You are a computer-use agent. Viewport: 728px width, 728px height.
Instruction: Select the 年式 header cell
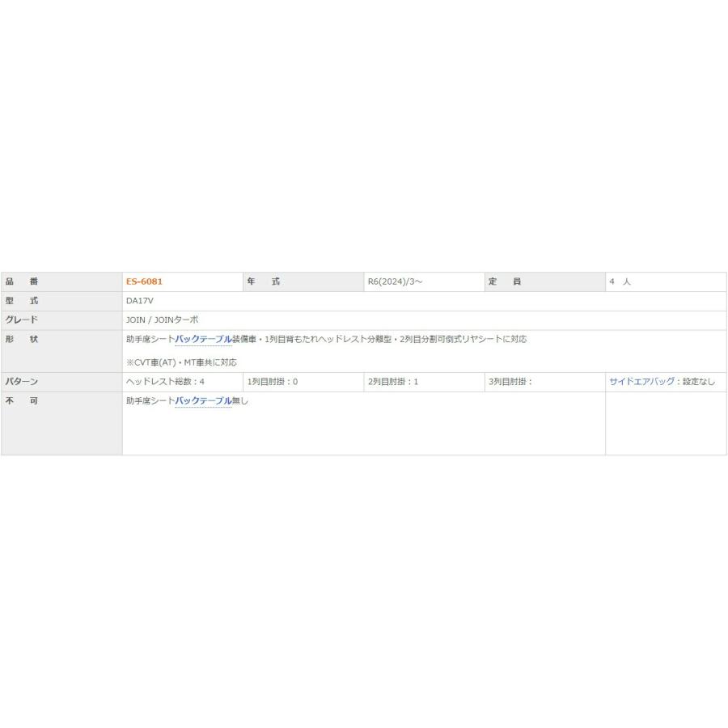click(x=264, y=281)
